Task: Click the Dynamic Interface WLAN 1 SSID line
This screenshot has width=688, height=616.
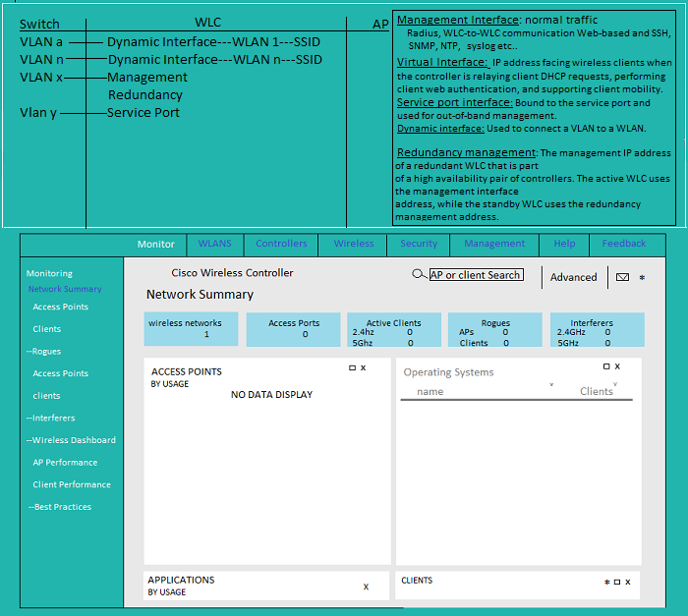Action: click(x=213, y=42)
